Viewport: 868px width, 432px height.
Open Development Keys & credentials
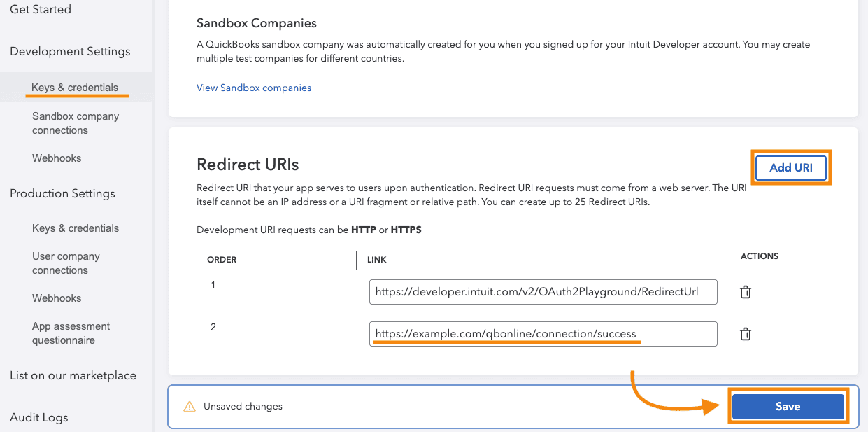75,87
